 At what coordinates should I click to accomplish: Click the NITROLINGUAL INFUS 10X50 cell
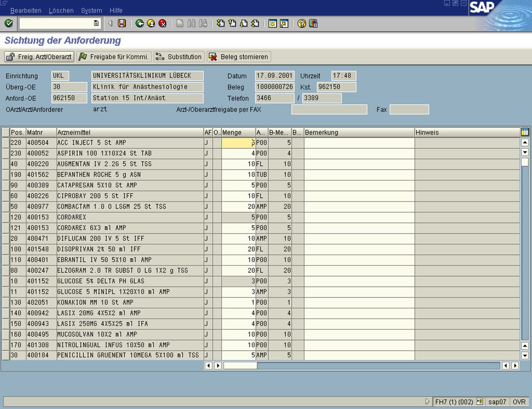click(129, 345)
